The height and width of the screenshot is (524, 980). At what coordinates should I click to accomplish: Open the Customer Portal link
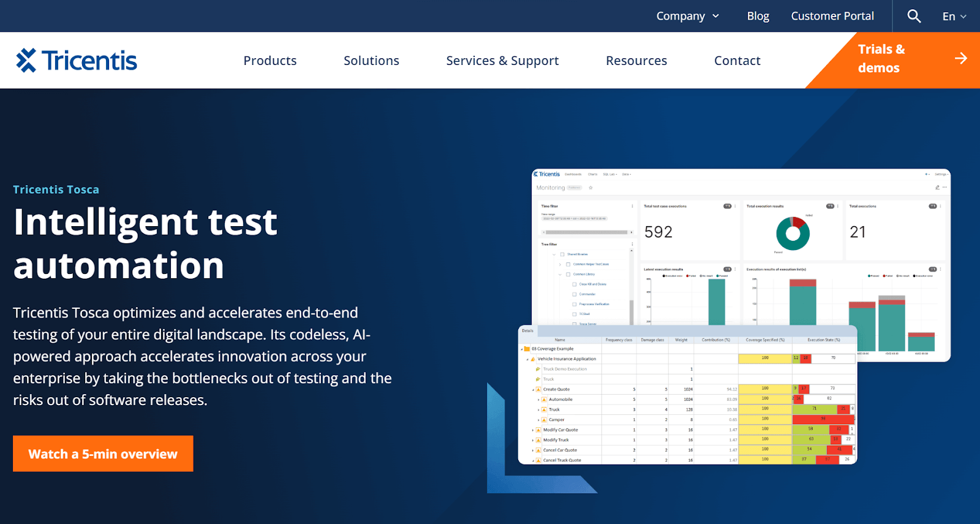(832, 16)
